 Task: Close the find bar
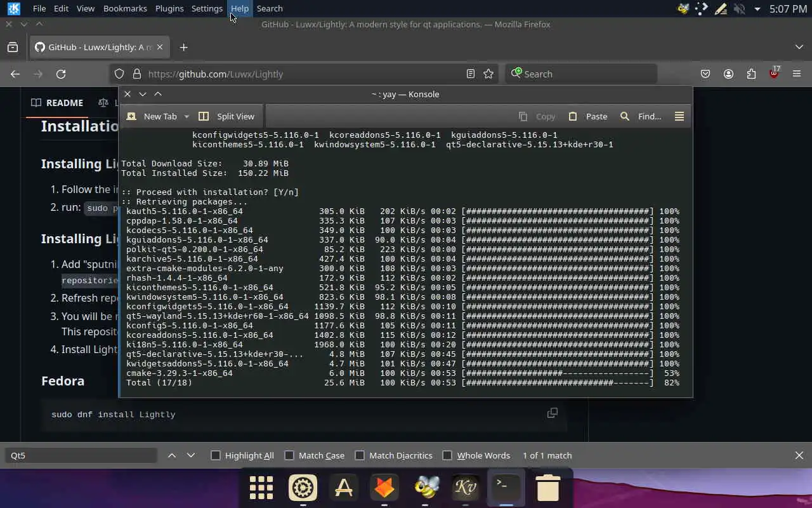point(799,455)
